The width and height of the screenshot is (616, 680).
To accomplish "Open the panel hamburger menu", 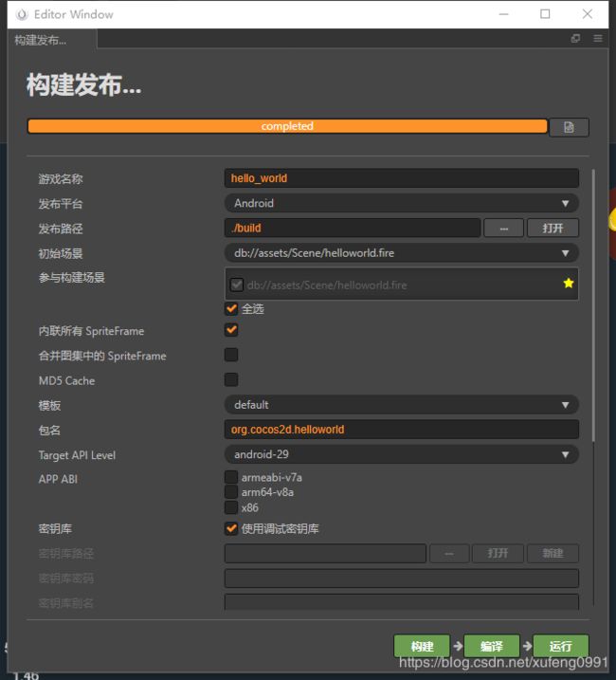I will 598,39.
